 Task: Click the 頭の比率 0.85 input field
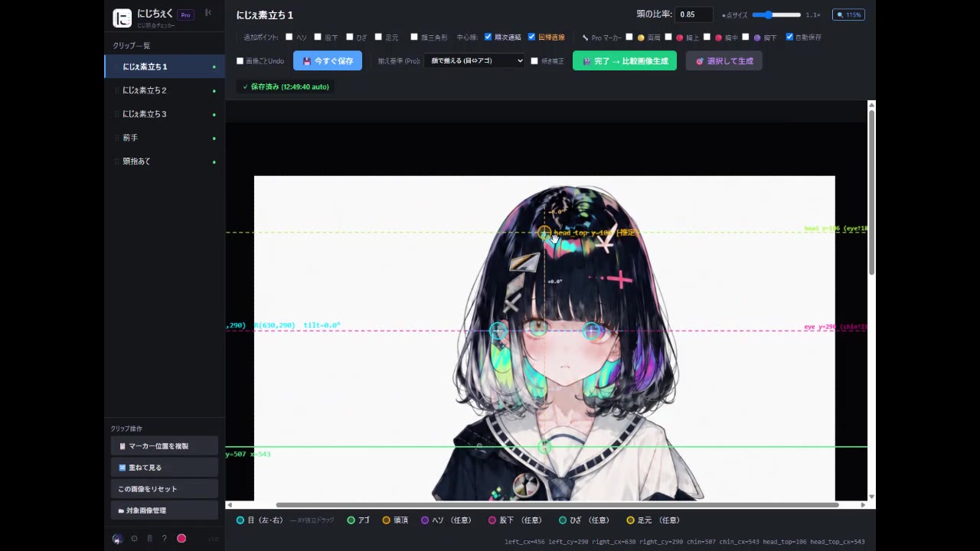[694, 15]
